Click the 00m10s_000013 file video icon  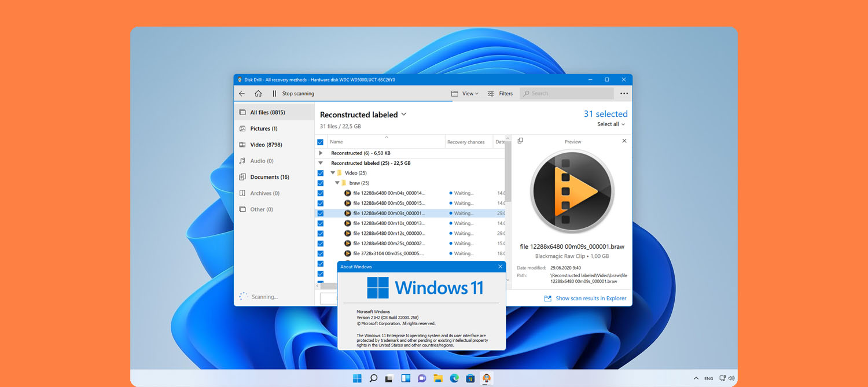pyautogui.click(x=348, y=223)
